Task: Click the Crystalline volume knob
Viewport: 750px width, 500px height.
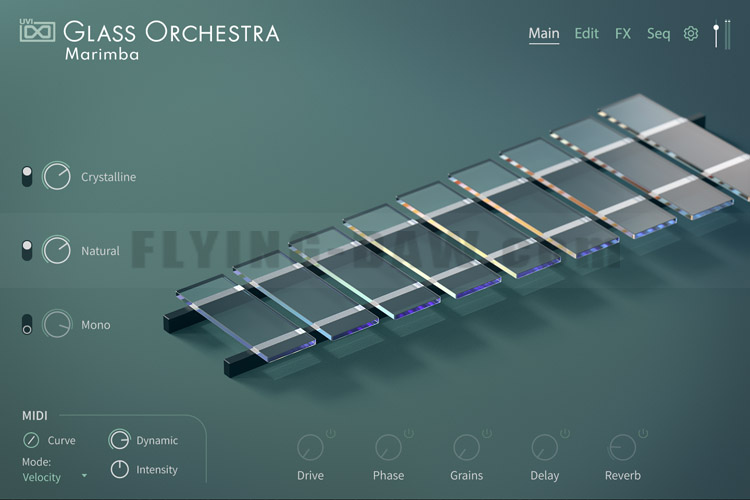Action: tap(56, 176)
